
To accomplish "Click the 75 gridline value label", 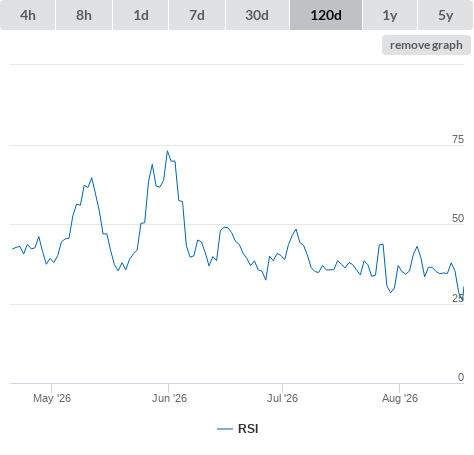I will (x=458, y=139).
